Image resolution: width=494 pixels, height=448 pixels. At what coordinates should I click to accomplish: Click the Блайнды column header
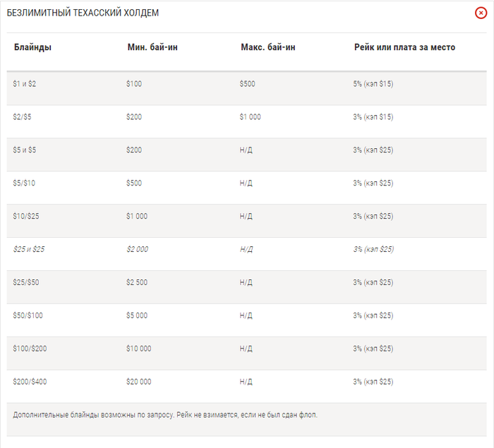[32, 47]
